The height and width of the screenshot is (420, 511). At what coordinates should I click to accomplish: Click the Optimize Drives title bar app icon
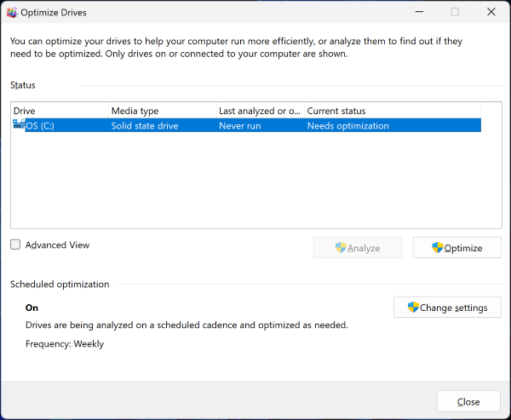[x=12, y=13]
